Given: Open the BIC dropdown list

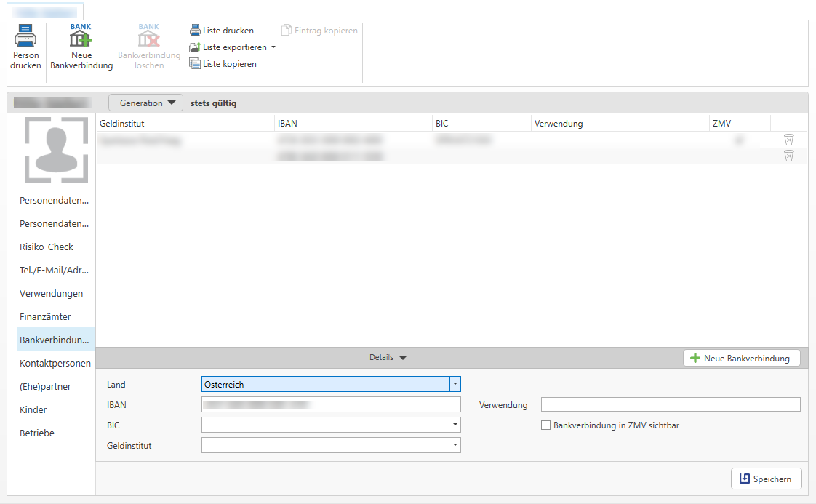Looking at the screenshot, I should [455, 425].
